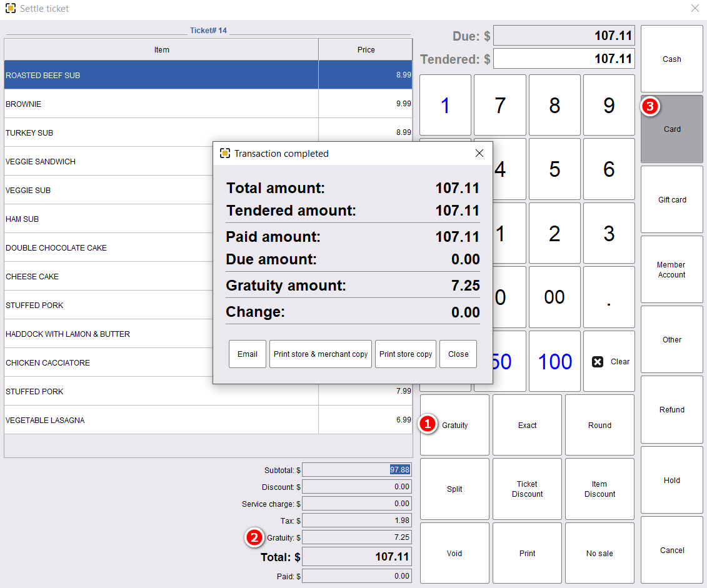
Task: Click the Subtotal field showing 97.88
Action: (x=356, y=469)
